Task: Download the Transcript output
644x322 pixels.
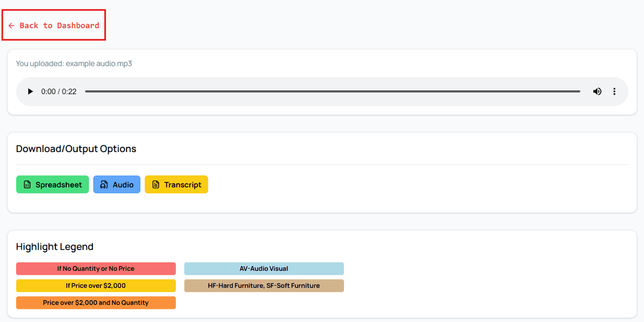Action: [176, 184]
